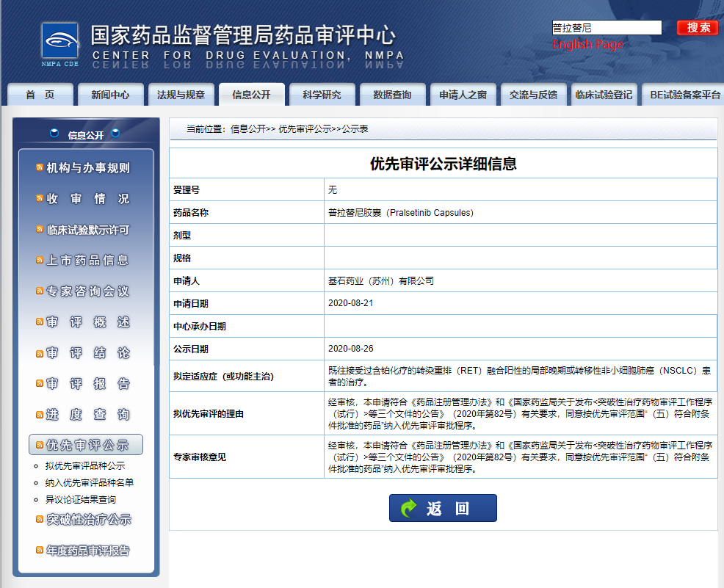Focus the search field containing 普拉替尼
724x588 pixels.
coord(607,28)
